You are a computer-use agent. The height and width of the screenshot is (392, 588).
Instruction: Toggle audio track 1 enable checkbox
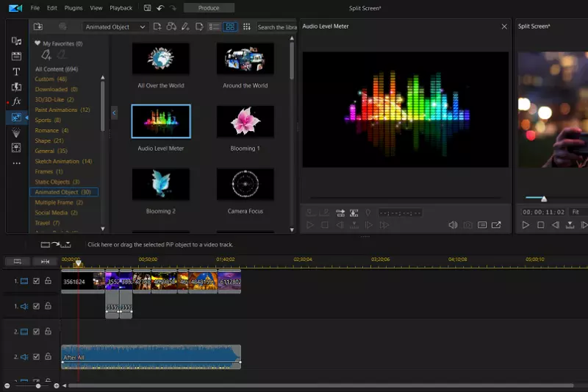click(x=36, y=306)
